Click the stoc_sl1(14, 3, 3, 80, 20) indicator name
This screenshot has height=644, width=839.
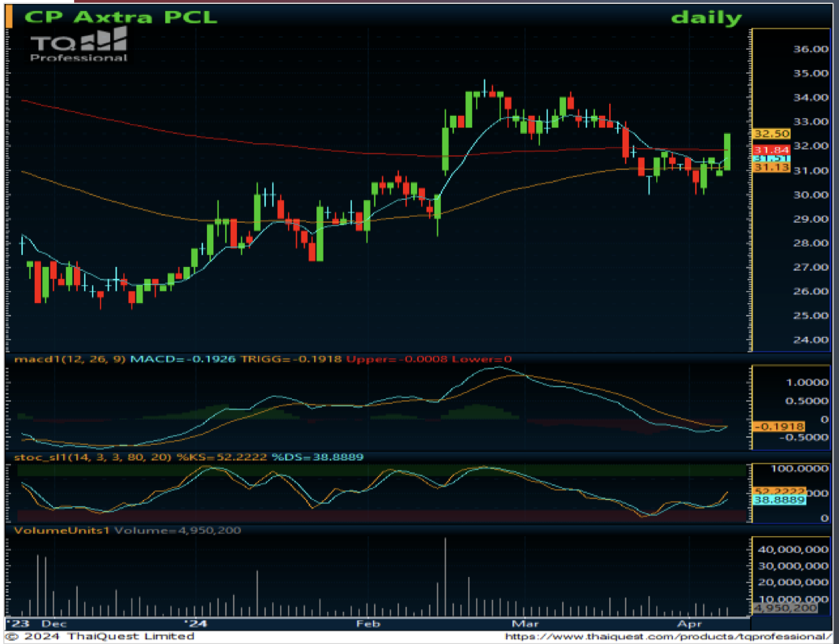(x=93, y=457)
